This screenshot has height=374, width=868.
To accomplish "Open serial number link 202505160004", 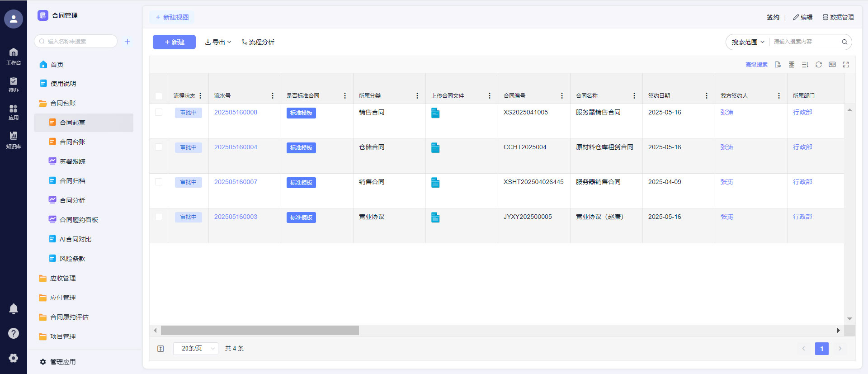I will [236, 147].
